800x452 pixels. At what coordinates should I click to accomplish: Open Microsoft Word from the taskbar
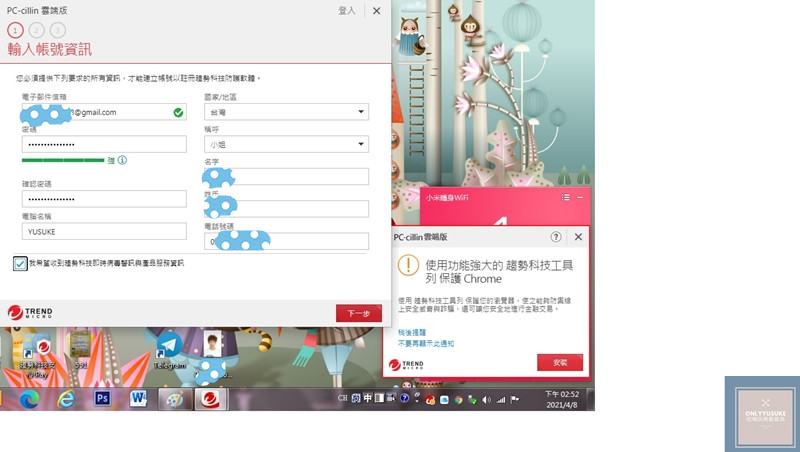pyautogui.click(x=138, y=398)
